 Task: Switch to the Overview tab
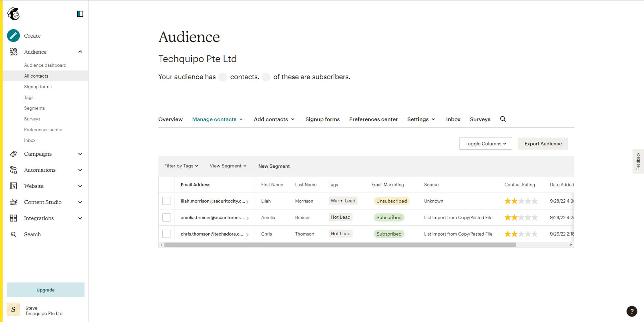(170, 119)
